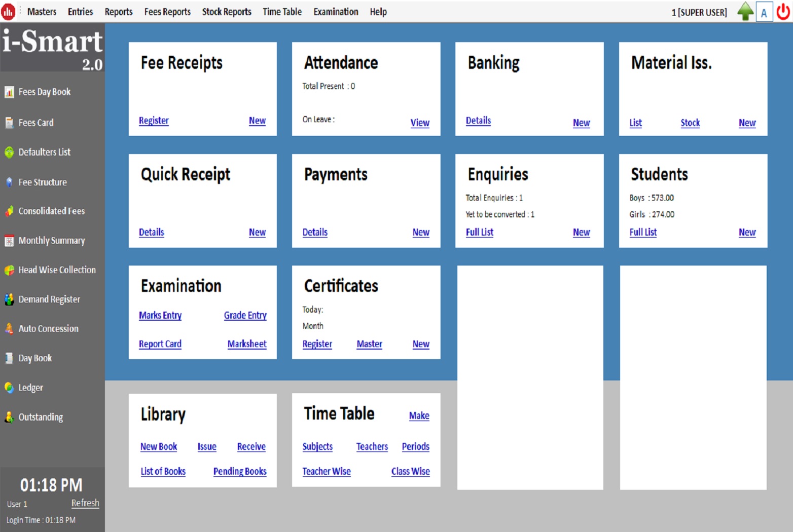Viewport: 793px width, 532px height.
Task: Click the Fee Structure sidebar icon
Action: [9, 182]
